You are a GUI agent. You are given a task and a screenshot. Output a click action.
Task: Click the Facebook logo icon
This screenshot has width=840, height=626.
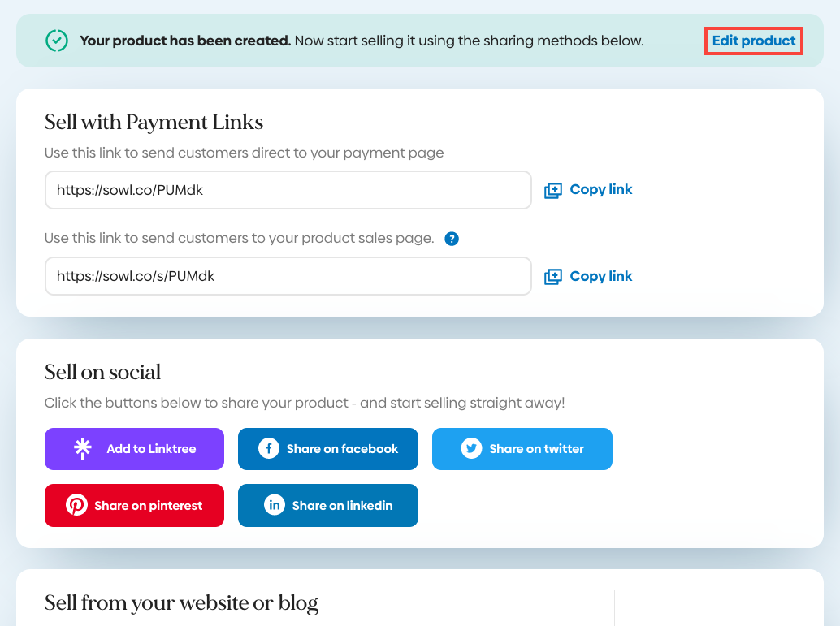click(268, 449)
